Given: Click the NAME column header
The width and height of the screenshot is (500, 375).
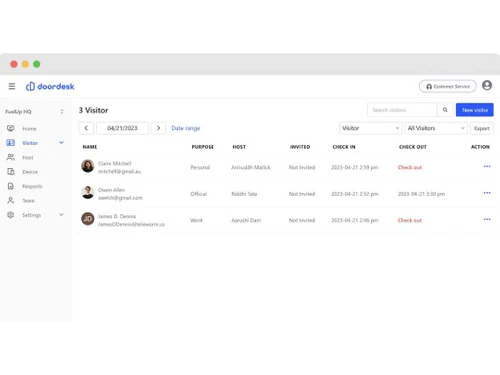Looking at the screenshot, I should [x=90, y=147].
